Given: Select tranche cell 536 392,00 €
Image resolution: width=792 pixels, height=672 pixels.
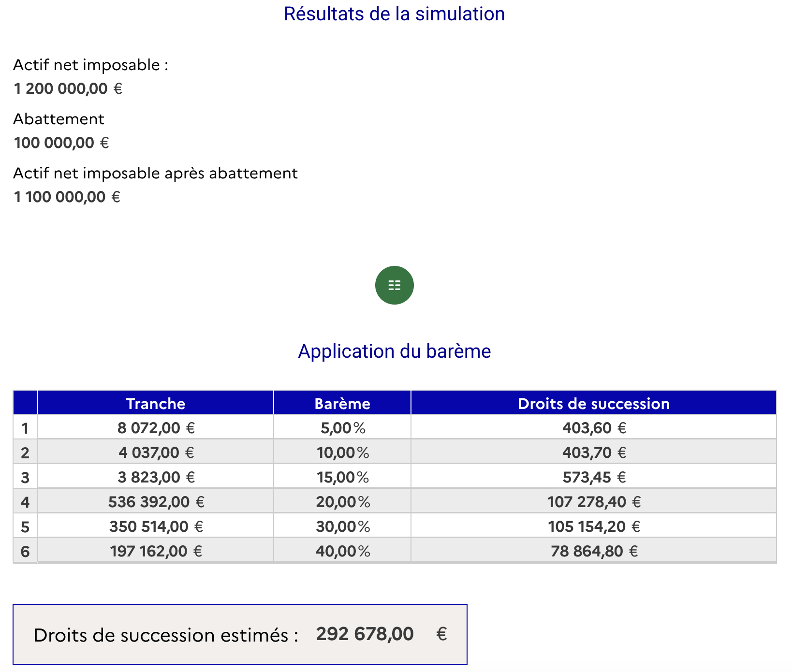Looking at the screenshot, I should coord(156,502).
